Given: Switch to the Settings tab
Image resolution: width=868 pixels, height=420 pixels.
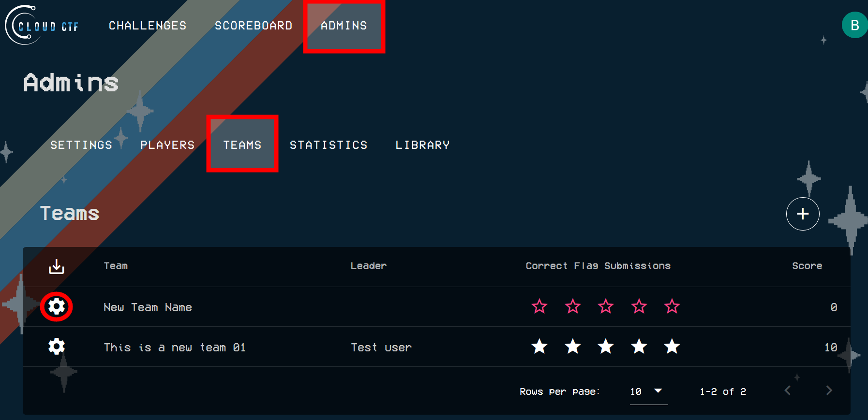Looking at the screenshot, I should coord(81,145).
